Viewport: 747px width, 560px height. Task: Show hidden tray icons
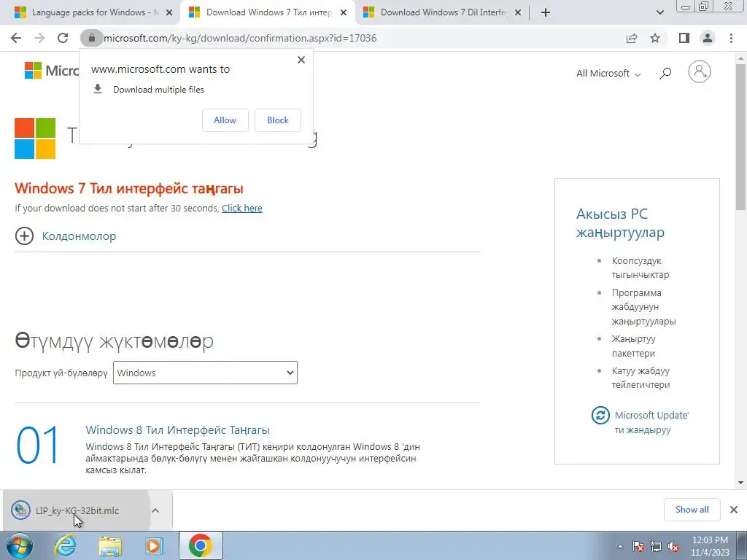(620, 546)
